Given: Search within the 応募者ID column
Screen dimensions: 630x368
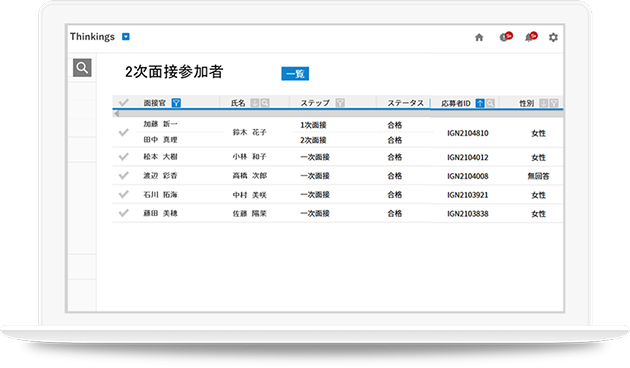Looking at the screenshot, I should (x=490, y=103).
